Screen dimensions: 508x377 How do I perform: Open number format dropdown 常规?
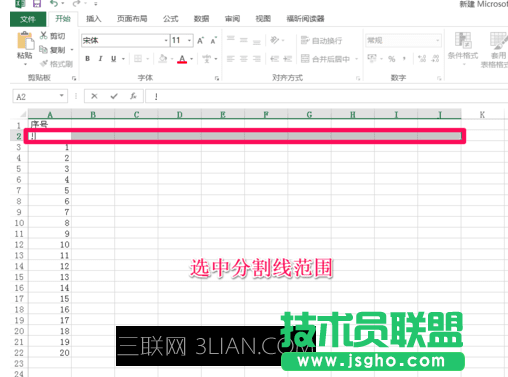point(437,40)
